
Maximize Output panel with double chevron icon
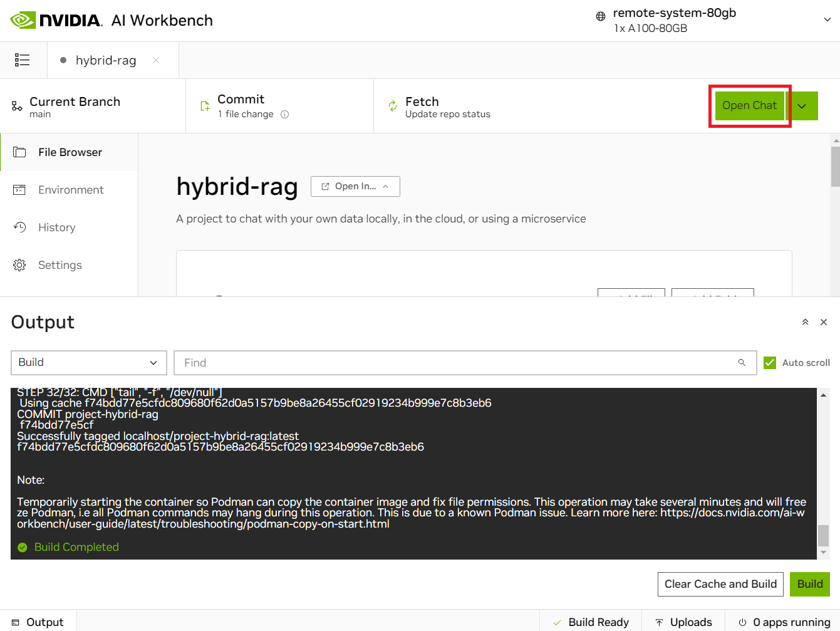click(805, 322)
